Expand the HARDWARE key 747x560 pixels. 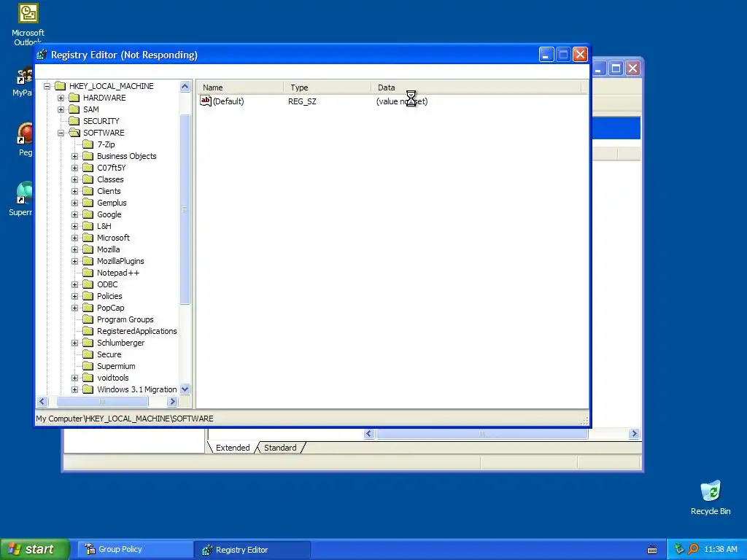pyautogui.click(x=61, y=98)
